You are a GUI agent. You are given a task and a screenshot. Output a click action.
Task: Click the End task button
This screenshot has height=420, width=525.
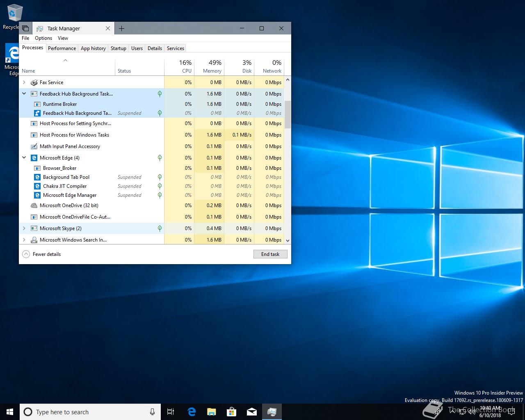270,254
